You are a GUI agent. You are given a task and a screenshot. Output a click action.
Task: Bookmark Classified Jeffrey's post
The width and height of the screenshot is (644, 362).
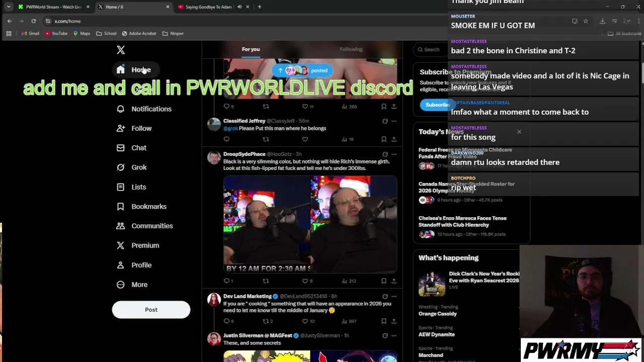coord(384,139)
